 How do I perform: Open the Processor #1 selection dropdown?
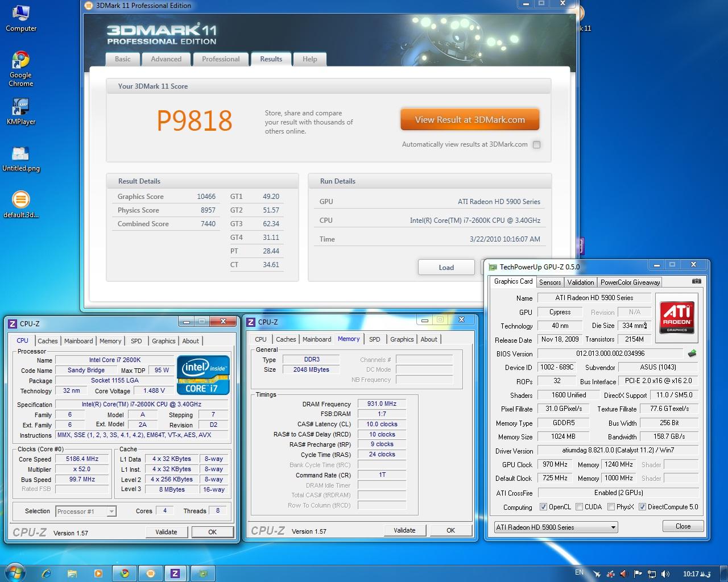click(86, 512)
